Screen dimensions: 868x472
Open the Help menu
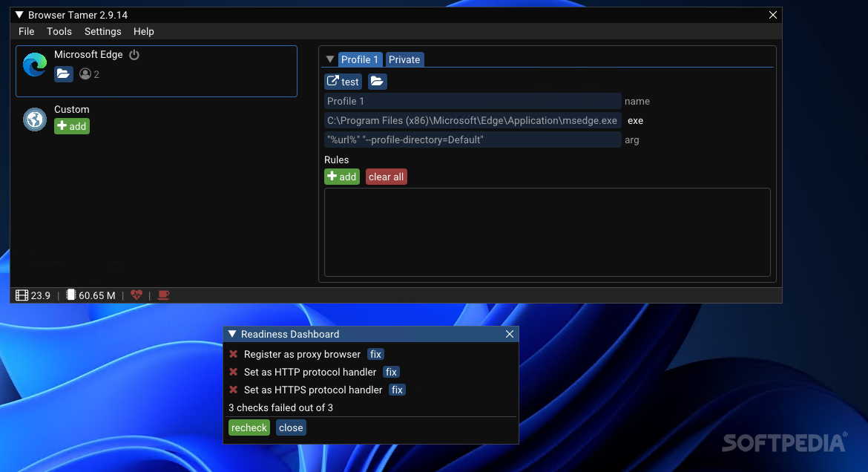[143, 32]
